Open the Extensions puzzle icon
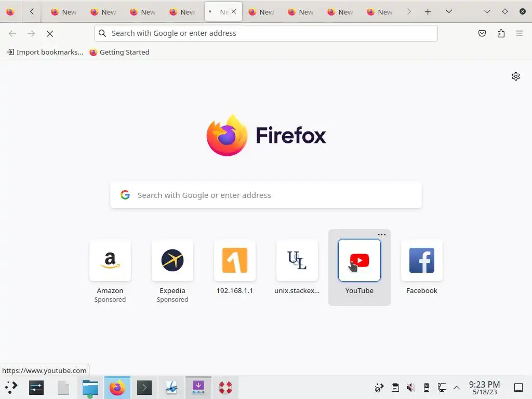 coord(501,33)
